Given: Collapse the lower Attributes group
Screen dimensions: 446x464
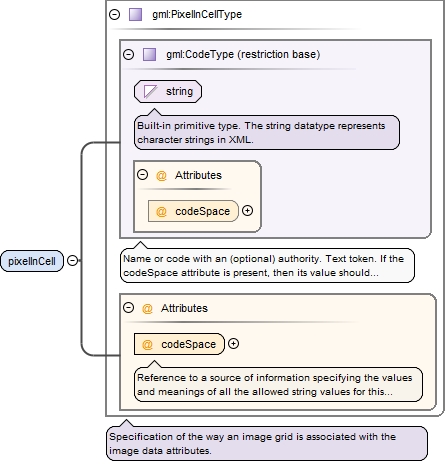Looking at the screenshot, I should click(129, 308).
